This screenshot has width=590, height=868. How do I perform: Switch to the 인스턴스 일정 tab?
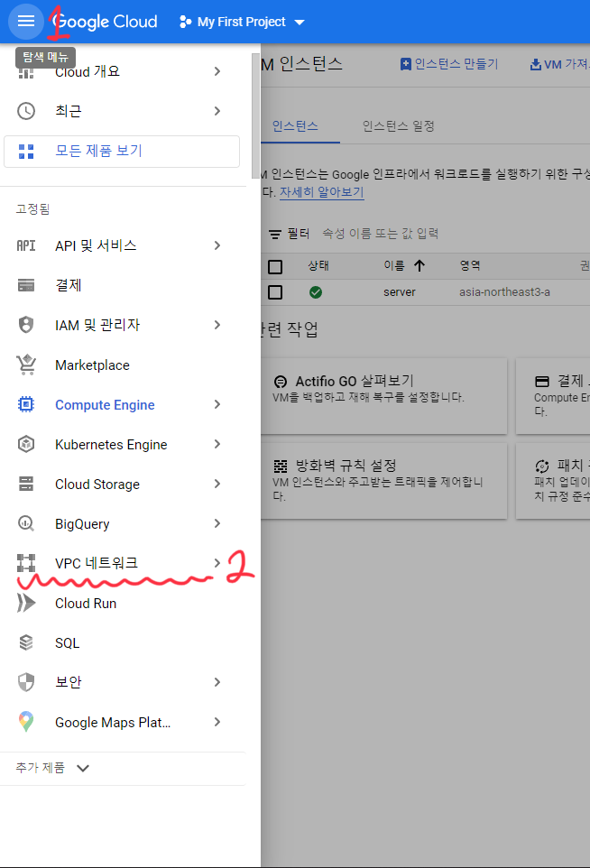coord(398,126)
